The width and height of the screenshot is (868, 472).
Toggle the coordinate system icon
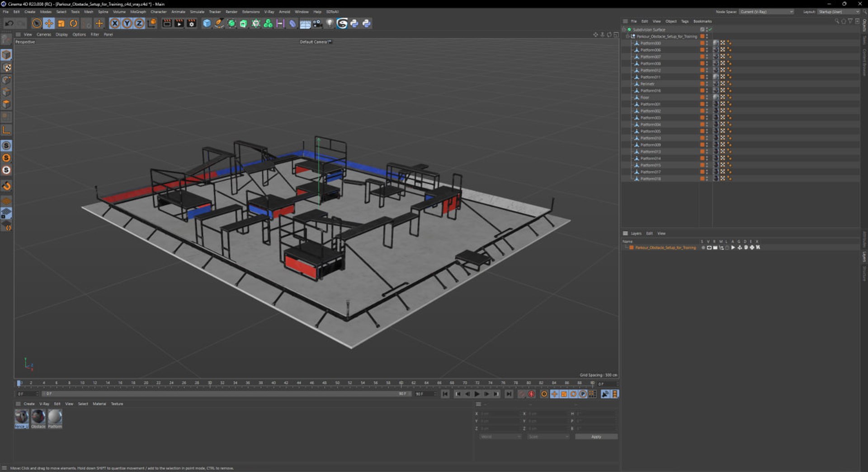pyautogui.click(x=152, y=24)
